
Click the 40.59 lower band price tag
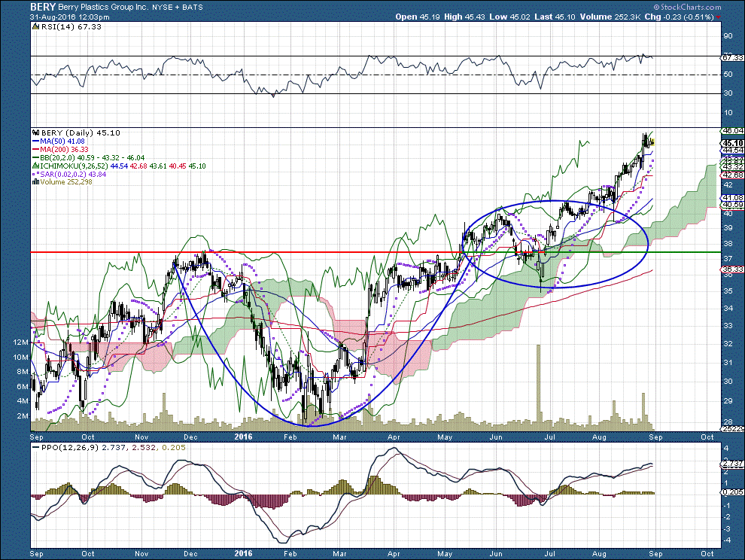pyautogui.click(x=732, y=205)
